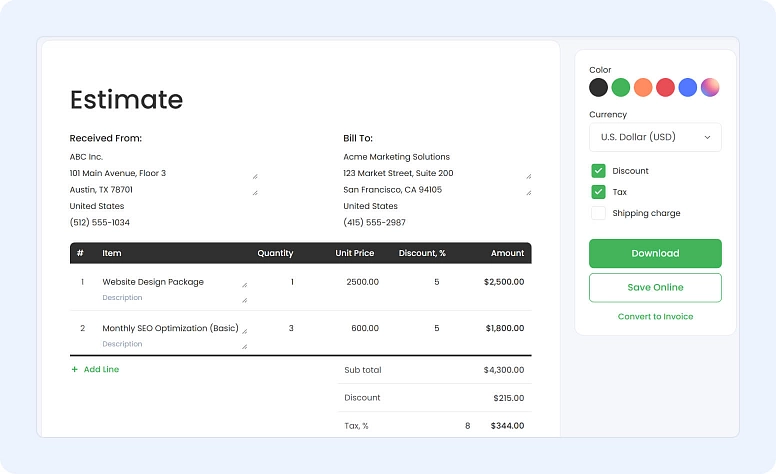This screenshot has width=776, height=474.
Task: Choose the blue color swatch
Action: pyautogui.click(x=688, y=87)
